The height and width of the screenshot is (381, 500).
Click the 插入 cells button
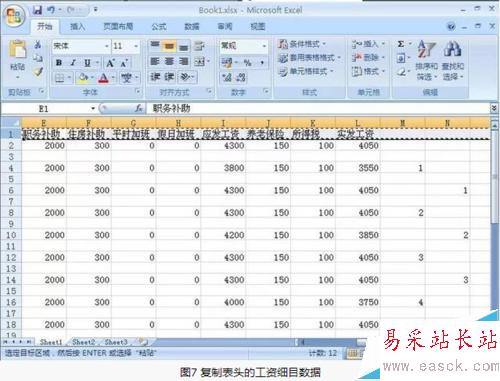[x=368, y=44]
